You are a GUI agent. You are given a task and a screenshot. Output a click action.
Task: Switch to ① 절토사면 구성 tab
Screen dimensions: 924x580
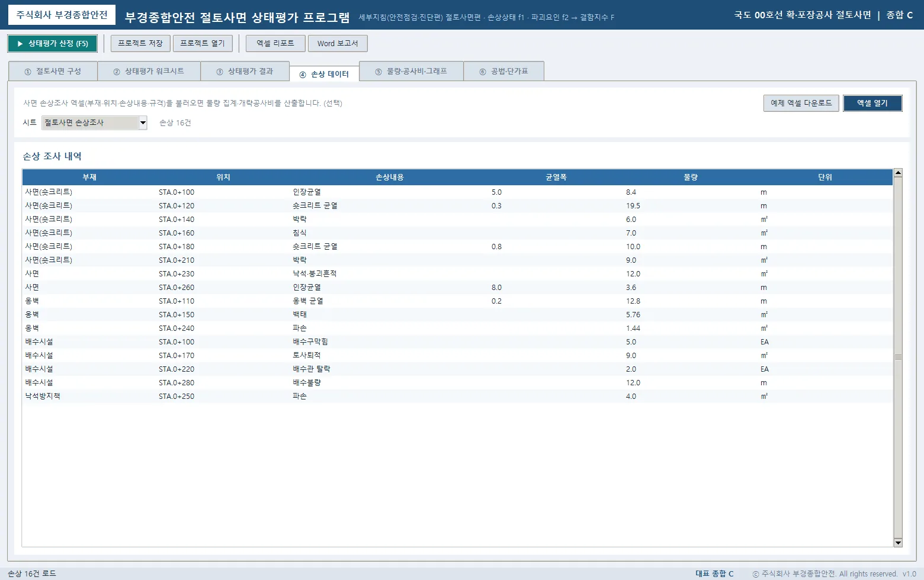(53, 71)
